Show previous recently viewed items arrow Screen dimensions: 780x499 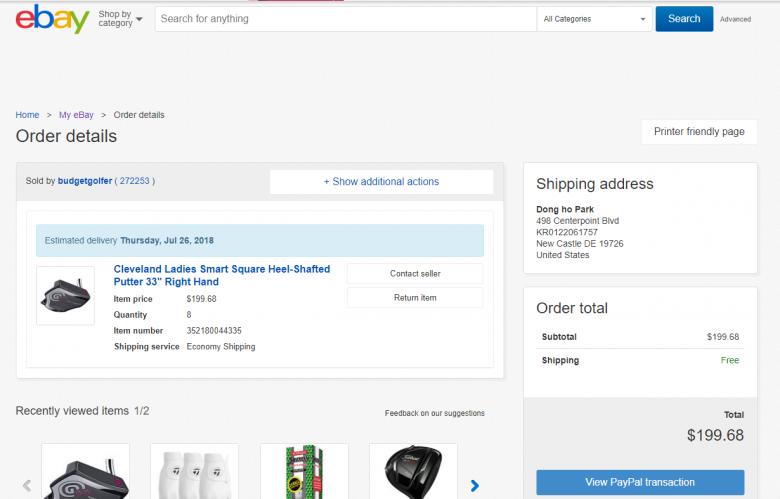point(26,486)
